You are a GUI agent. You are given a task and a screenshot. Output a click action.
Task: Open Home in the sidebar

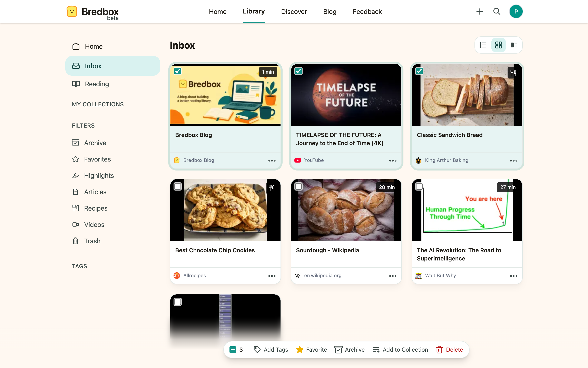coord(112,46)
